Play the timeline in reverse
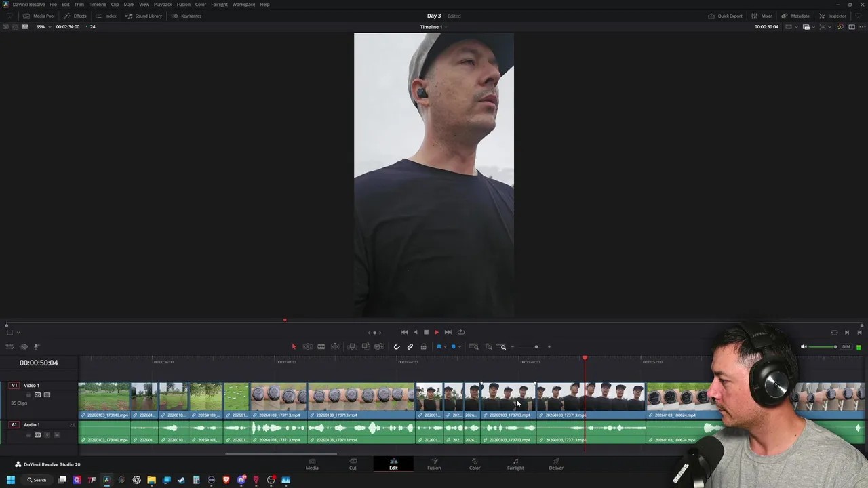Image resolution: width=868 pixels, height=488 pixels. [x=416, y=332]
